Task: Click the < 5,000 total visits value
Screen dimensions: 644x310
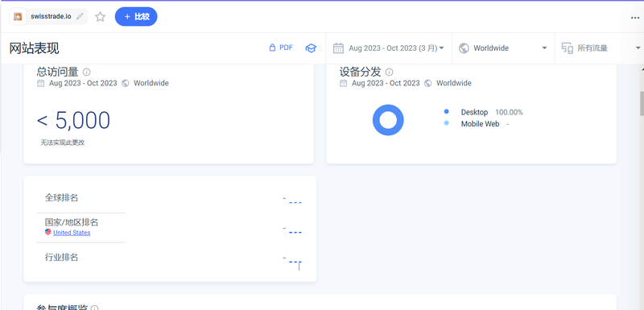Action: [x=73, y=120]
